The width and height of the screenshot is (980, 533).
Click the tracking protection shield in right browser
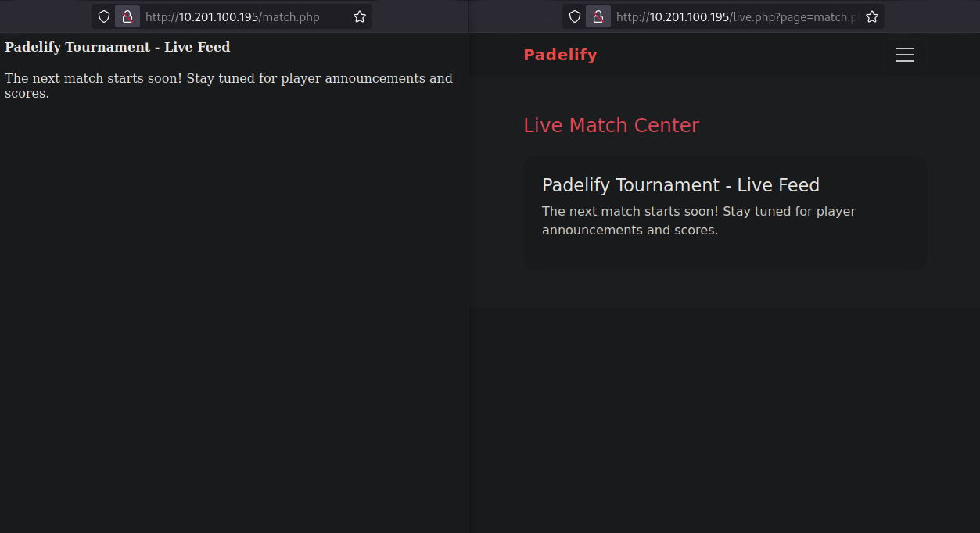tap(575, 16)
